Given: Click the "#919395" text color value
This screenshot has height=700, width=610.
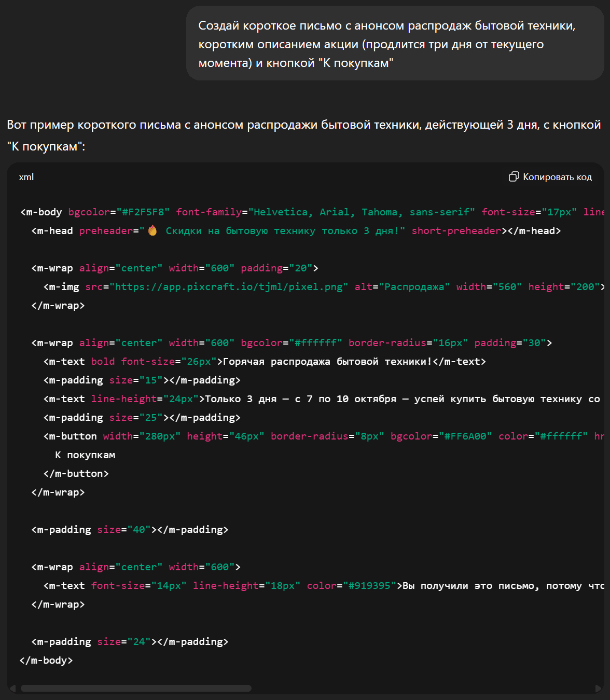Looking at the screenshot, I should click(x=369, y=586).
